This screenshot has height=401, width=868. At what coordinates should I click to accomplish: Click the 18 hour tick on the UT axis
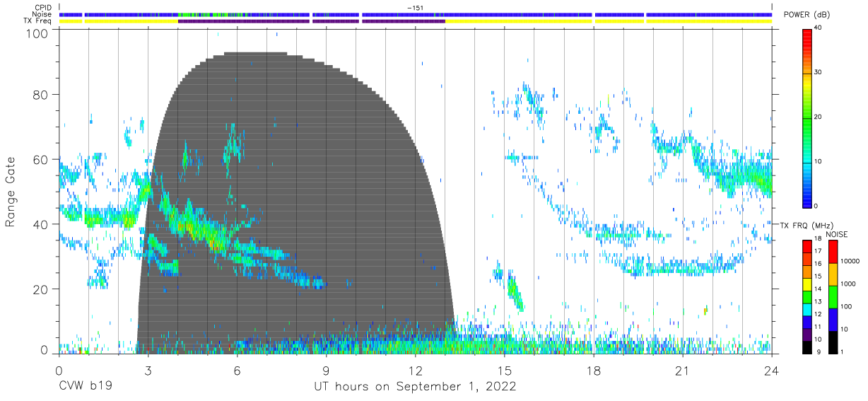pos(594,370)
